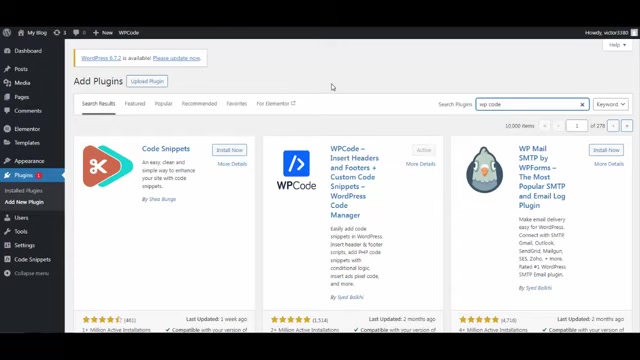Click the Code Snippets plugin logo
Viewport: 640px width, 360px height.
coord(108,166)
